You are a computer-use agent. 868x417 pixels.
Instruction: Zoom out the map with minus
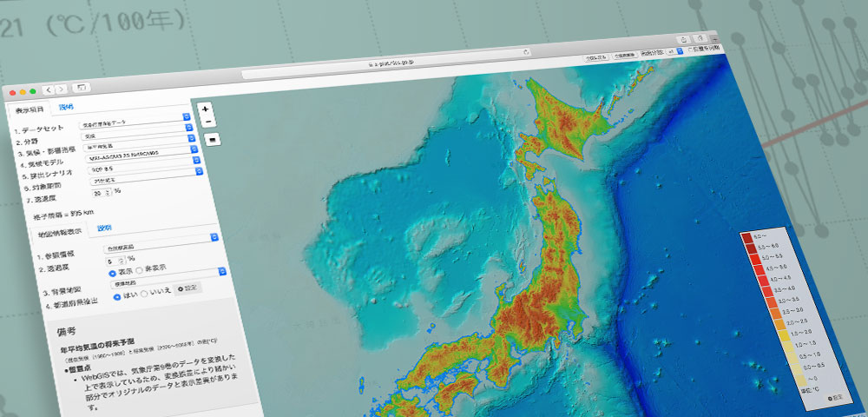pyautogui.click(x=207, y=122)
